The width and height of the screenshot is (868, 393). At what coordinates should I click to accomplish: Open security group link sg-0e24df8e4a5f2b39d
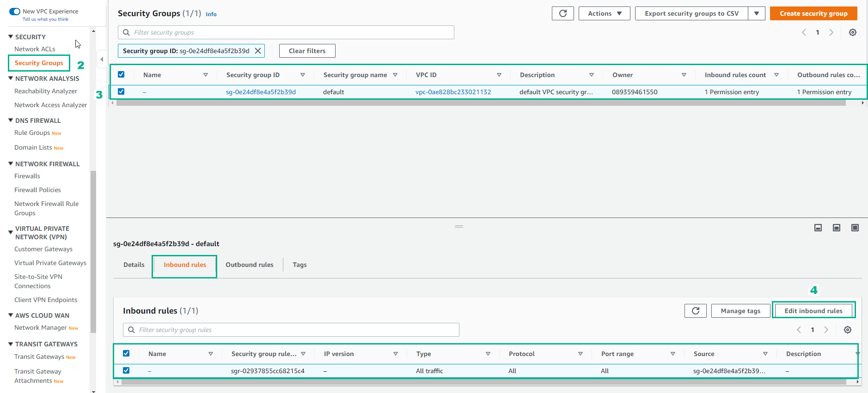pos(261,92)
